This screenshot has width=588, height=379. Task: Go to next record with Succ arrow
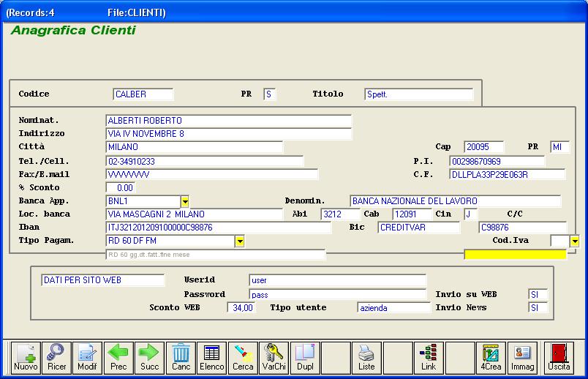click(x=150, y=358)
